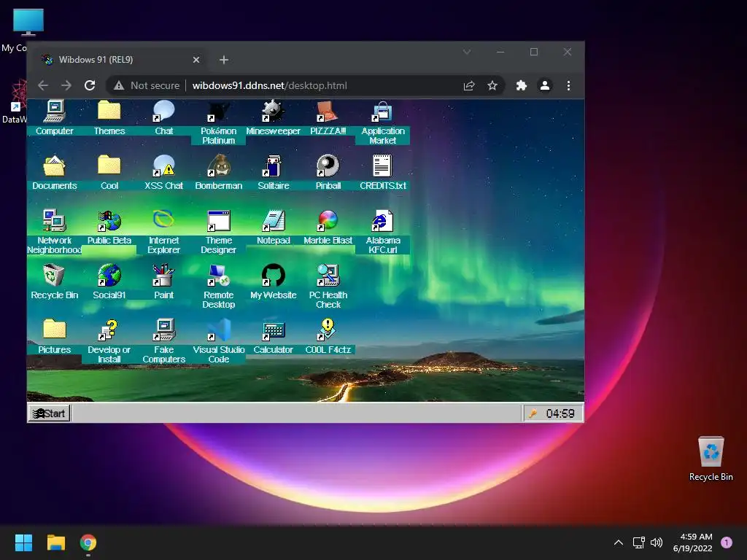Close the Wibdows 91 browser tab

click(196, 60)
